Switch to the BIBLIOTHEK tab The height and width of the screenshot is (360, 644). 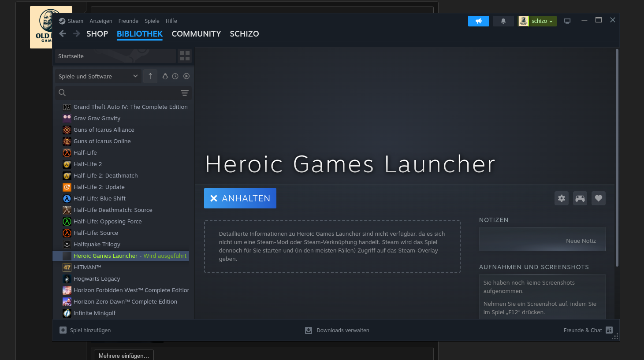click(x=140, y=34)
